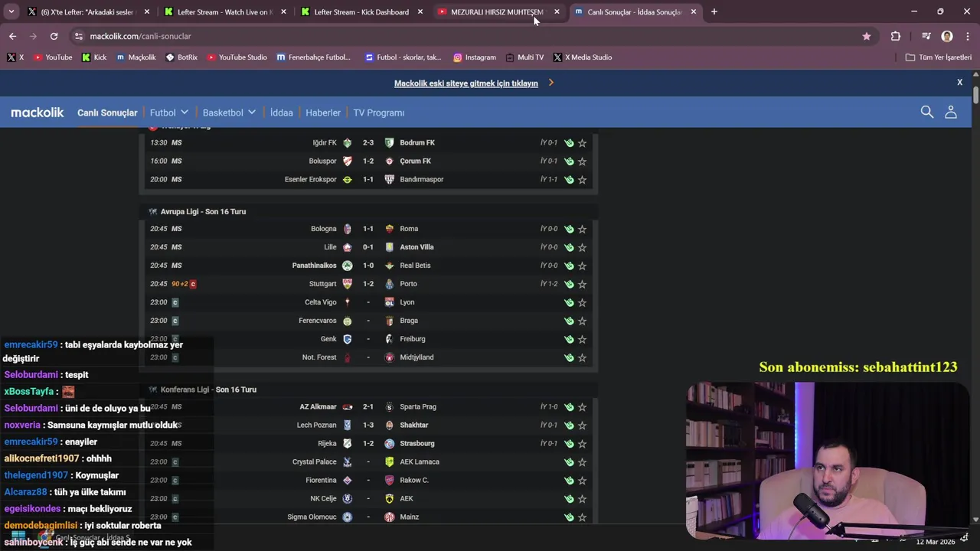Screen dimensions: 980x551
Task: Open TV Programı nav item
Action: [x=379, y=112]
